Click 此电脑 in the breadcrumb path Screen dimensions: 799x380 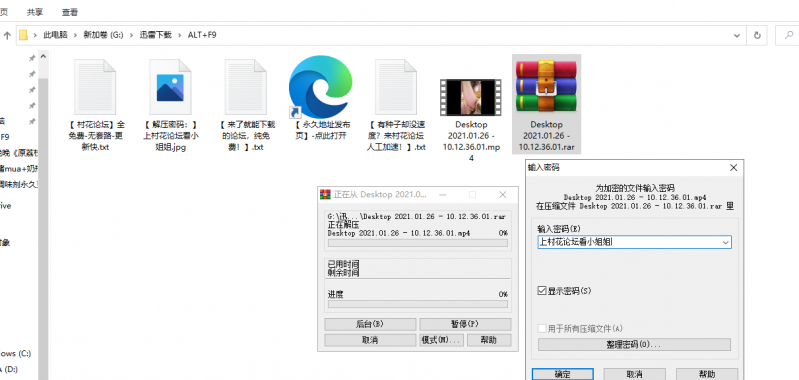tap(56, 35)
